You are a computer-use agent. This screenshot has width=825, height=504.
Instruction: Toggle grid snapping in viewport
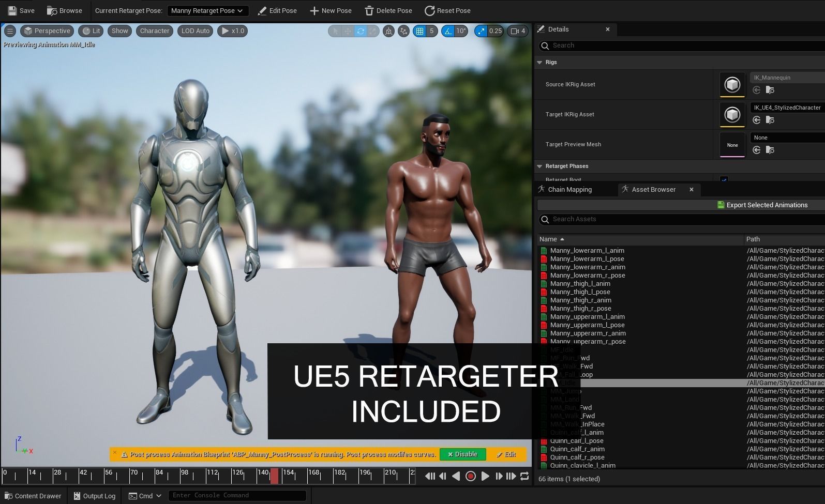click(419, 31)
